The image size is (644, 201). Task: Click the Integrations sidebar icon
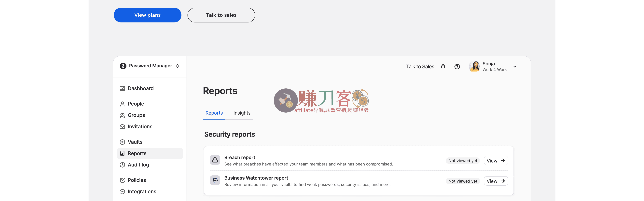pos(122,191)
